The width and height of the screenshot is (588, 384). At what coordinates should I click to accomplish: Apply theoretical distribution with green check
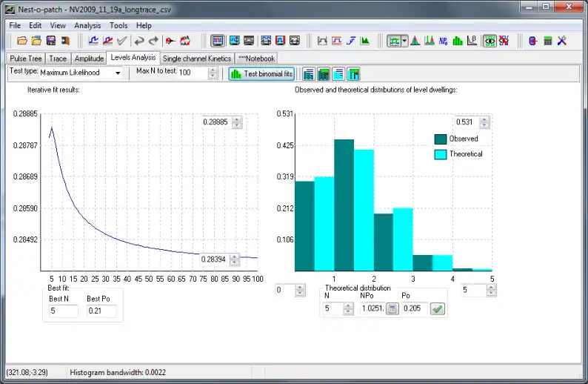point(438,309)
